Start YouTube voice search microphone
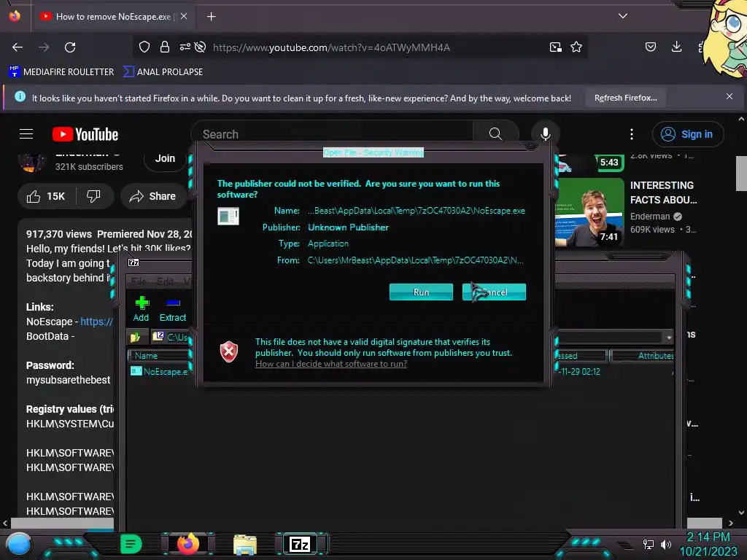 coord(546,134)
